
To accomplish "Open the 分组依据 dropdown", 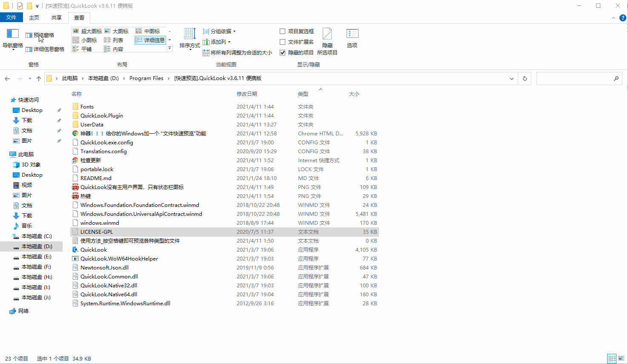I will [219, 31].
